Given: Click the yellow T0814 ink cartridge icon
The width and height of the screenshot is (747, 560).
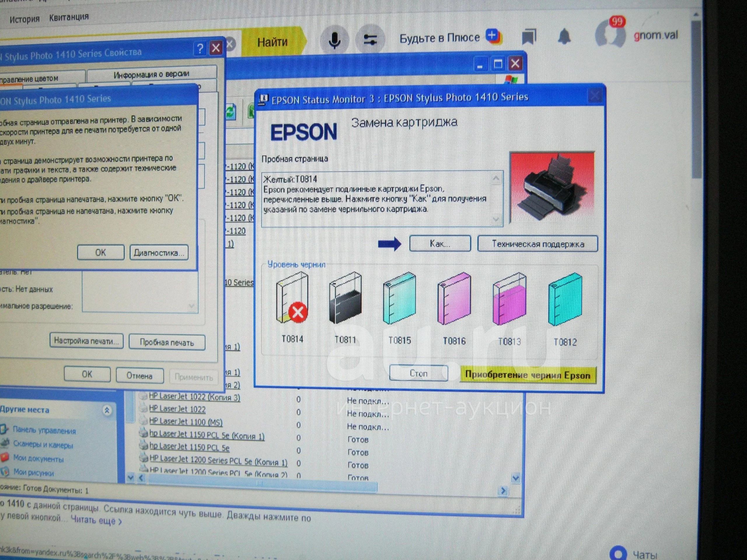Looking at the screenshot, I should pyautogui.click(x=292, y=297).
